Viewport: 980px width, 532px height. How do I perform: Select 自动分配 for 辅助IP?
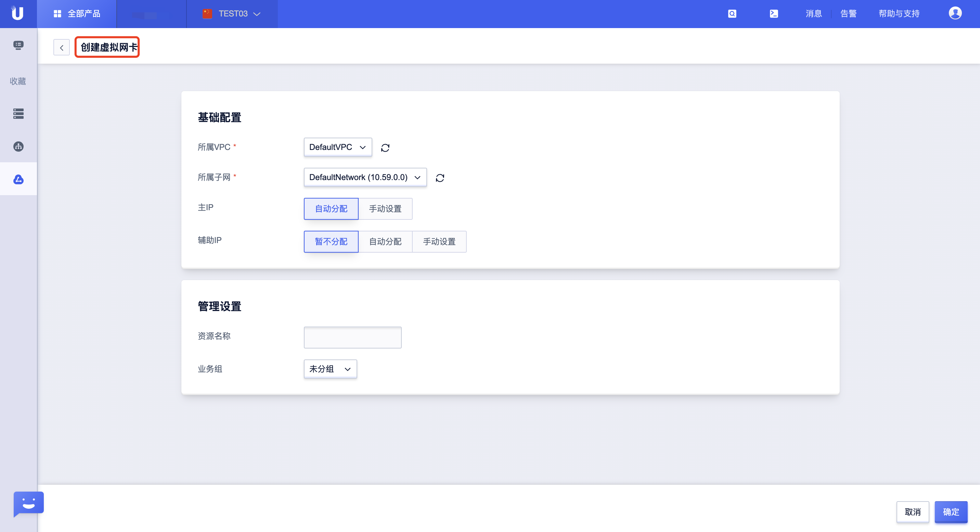385,242
